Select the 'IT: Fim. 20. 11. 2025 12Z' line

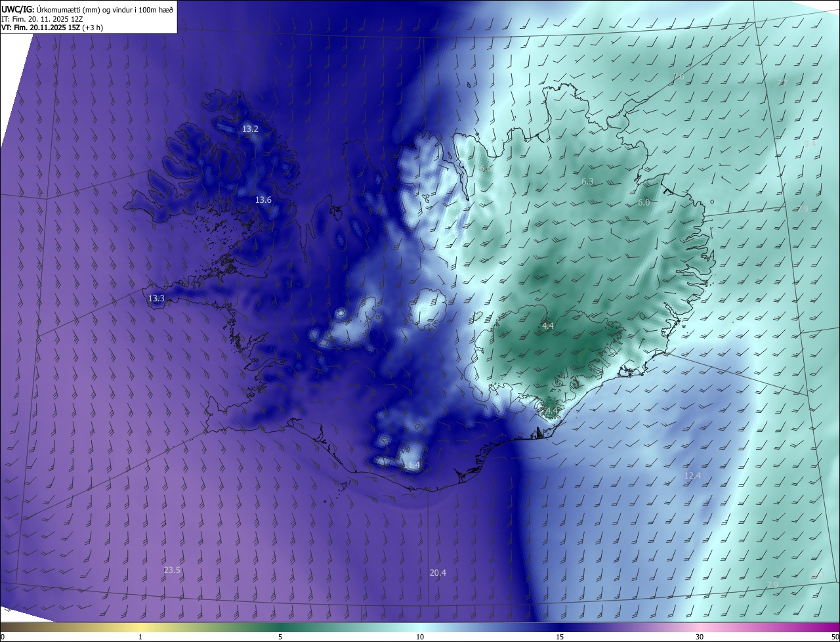43,18
